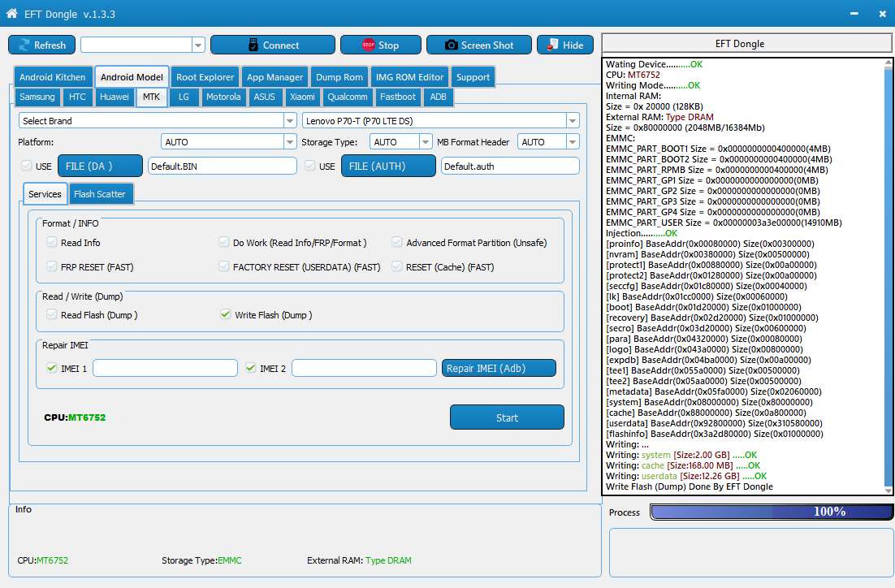Toggle the IMEI 2 checkbox
This screenshot has width=895, height=588.
pyautogui.click(x=251, y=368)
